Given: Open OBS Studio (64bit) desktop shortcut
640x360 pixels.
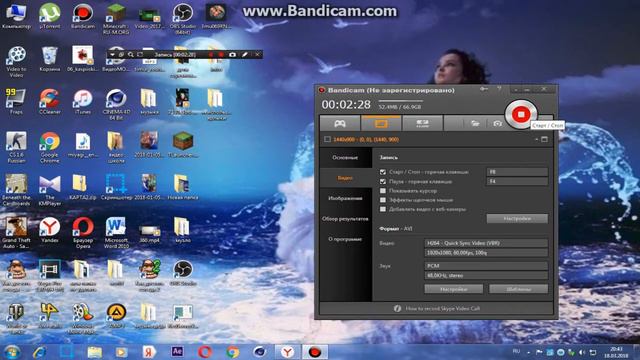Looking at the screenshot, I should (x=182, y=18).
